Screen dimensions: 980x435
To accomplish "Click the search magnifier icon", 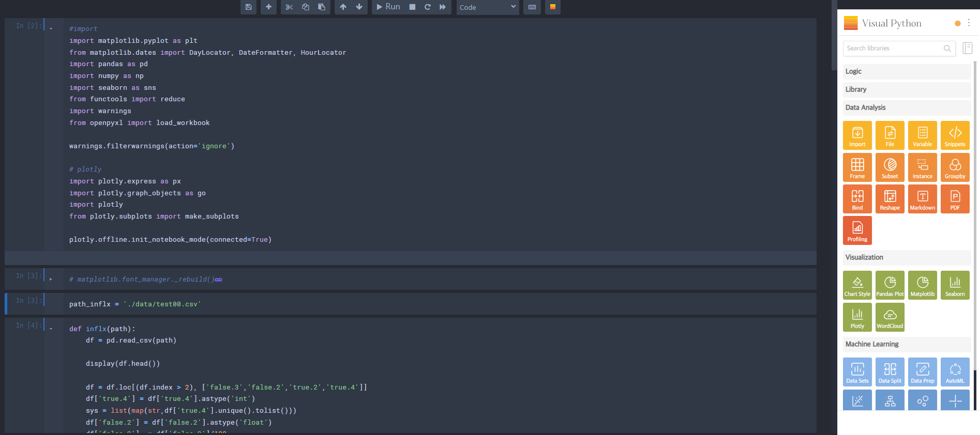I will (947, 49).
